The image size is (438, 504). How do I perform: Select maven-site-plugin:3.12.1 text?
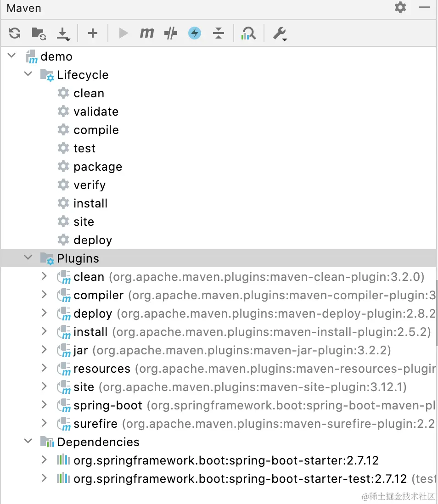[253, 386]
